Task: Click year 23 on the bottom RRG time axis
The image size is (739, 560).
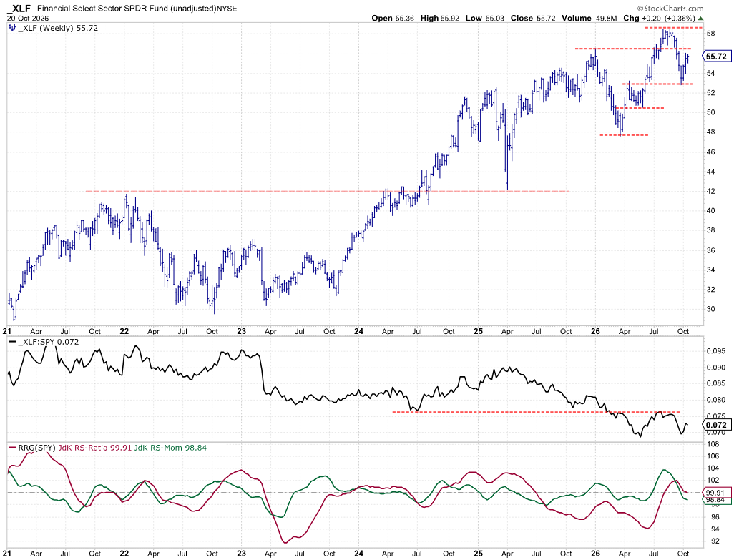Action: pyautogui.click(x=241, y=554)
